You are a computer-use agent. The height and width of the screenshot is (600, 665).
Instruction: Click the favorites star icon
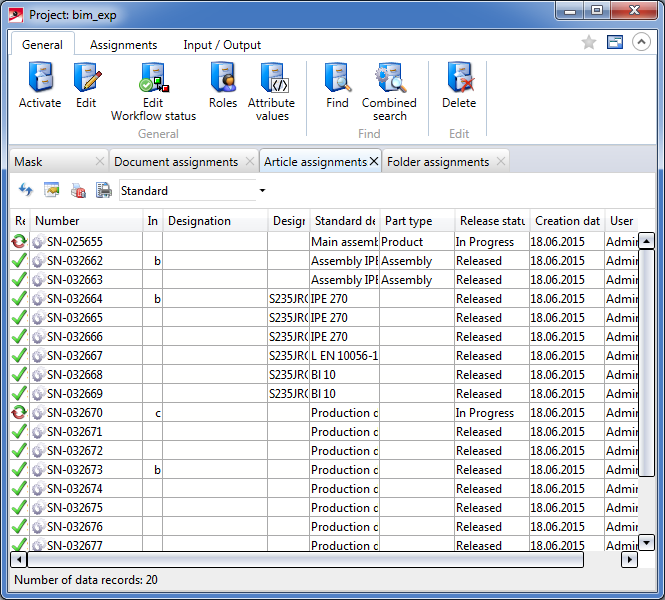[589, 42]
